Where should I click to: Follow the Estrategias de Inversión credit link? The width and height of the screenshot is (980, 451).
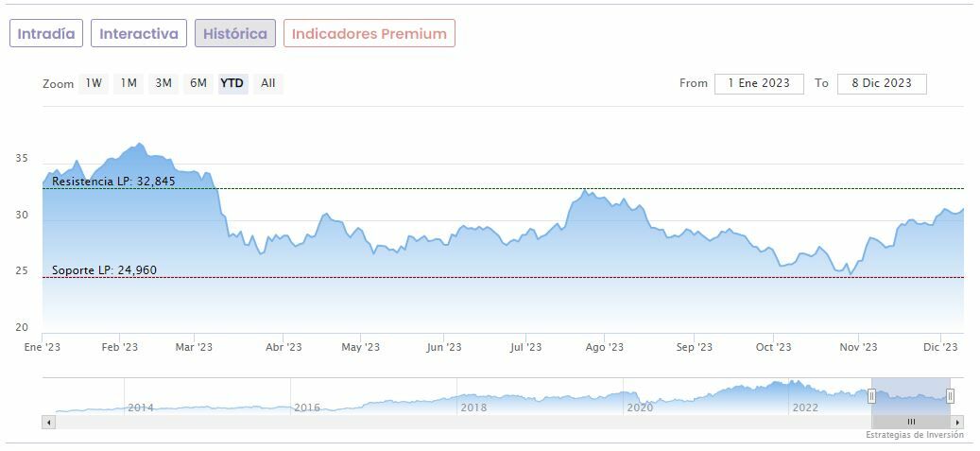[914, 435]
